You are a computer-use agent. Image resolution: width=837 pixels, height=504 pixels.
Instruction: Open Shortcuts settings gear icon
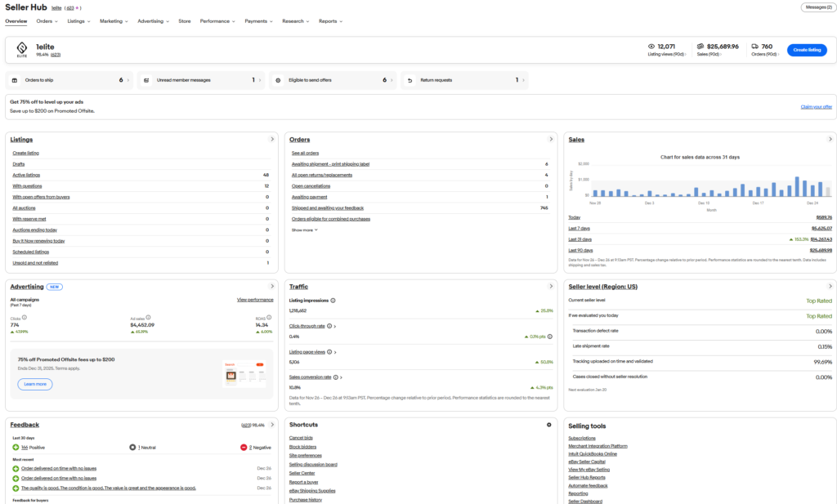(x=548, y=425)
